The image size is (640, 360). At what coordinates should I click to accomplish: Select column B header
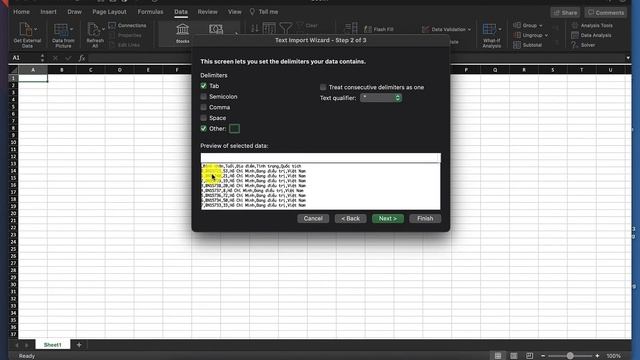point(62,70)
